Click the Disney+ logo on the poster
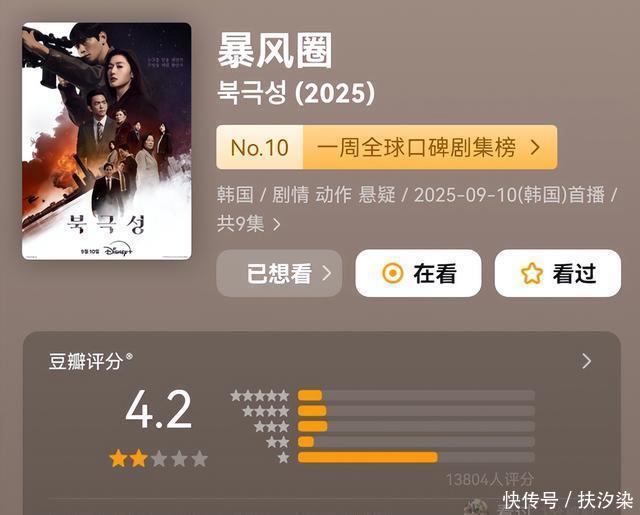This screenshot has height=515, width=640. (x=118, y=250)
